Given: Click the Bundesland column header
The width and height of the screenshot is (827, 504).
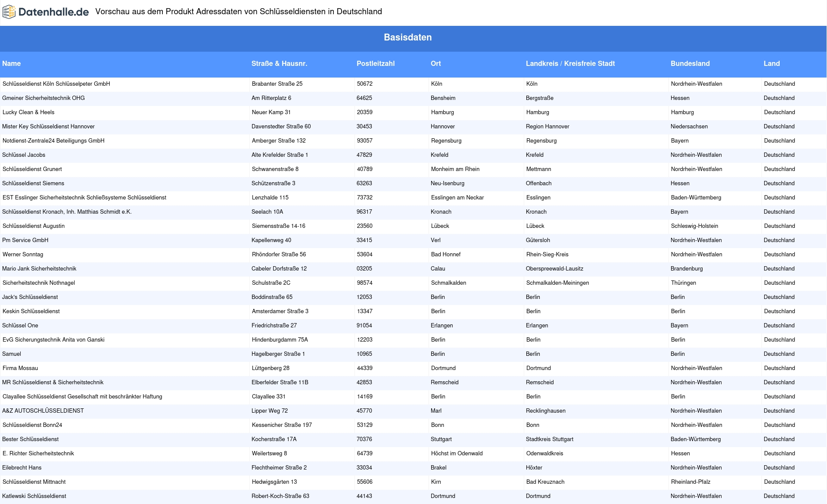Looking at the screenshot, I should tap(690, 63).
